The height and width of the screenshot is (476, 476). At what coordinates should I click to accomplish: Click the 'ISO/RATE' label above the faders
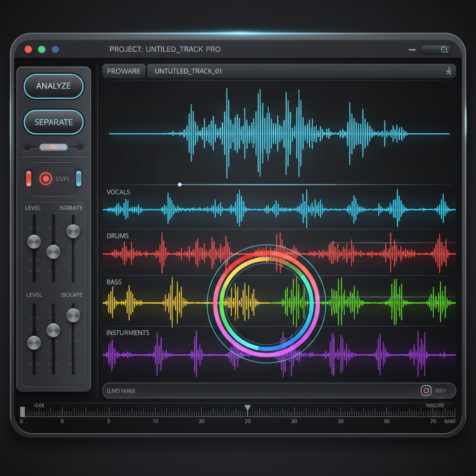71,208
